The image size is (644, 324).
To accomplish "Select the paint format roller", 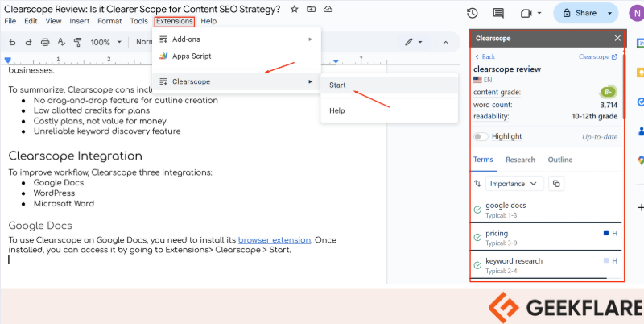I will [x=77, y=42].
